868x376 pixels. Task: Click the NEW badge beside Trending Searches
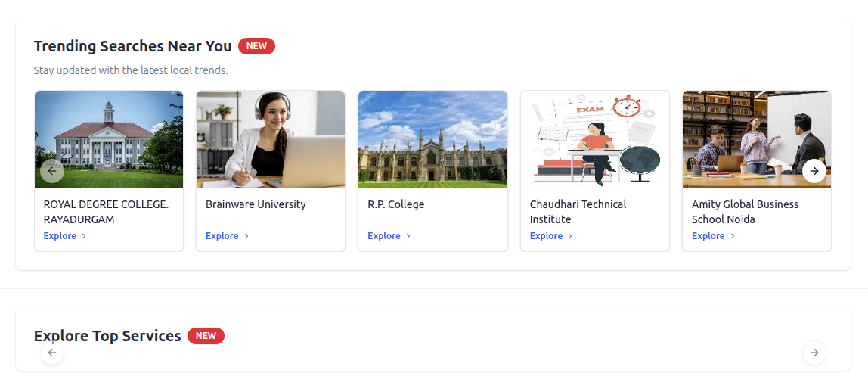point(256,46)
